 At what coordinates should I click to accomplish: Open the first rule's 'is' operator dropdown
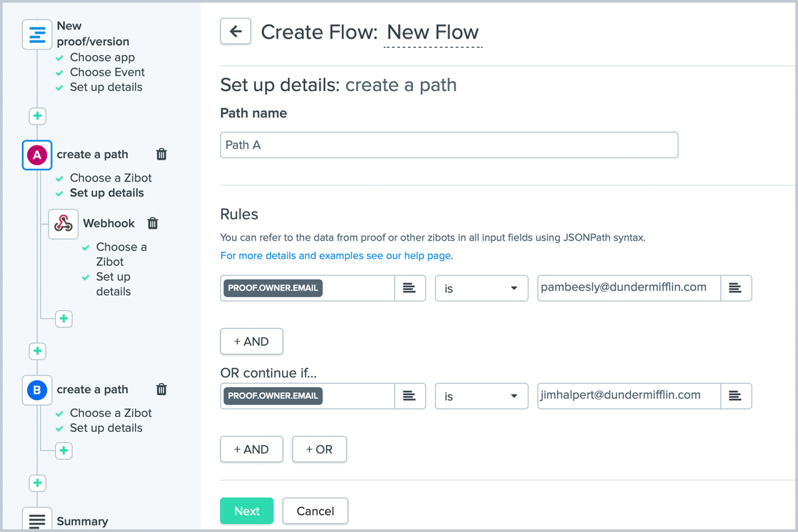click(x=481, y=289)
